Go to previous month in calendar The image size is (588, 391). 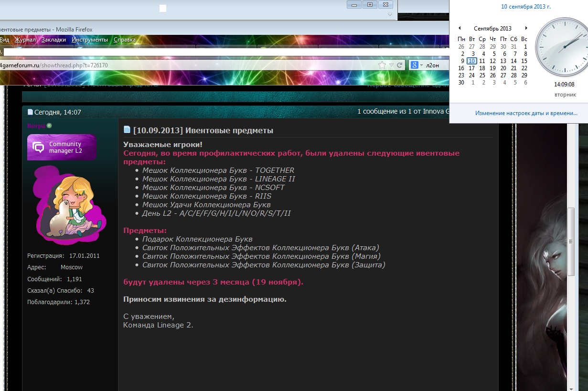460,29
